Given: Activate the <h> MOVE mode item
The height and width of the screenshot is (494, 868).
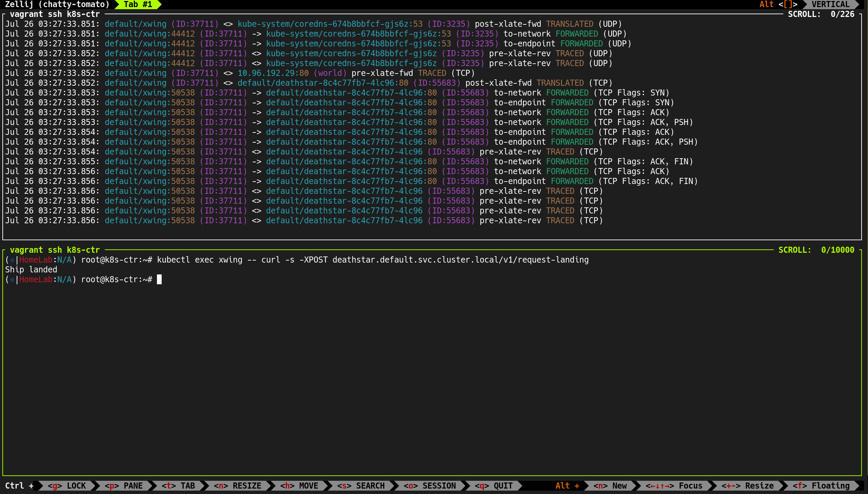Looking at the screenshot, I should [x=299, y=486].
